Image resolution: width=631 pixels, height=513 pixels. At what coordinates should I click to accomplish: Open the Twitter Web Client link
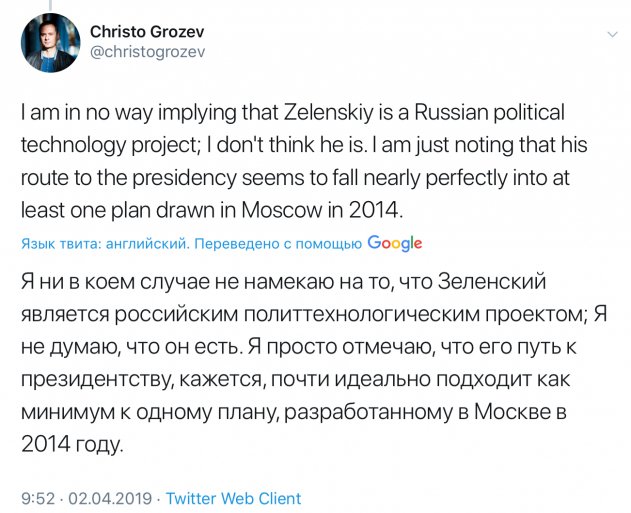[x=233, y=498]
